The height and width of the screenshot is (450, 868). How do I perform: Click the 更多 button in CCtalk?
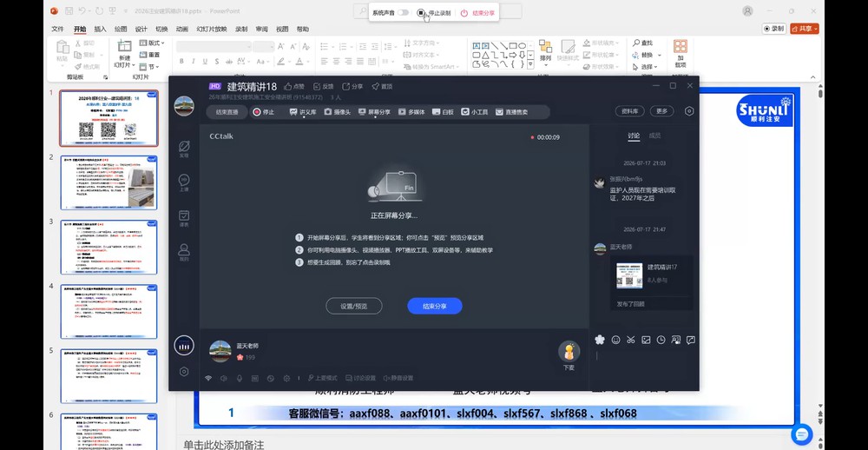pos(662,111)
